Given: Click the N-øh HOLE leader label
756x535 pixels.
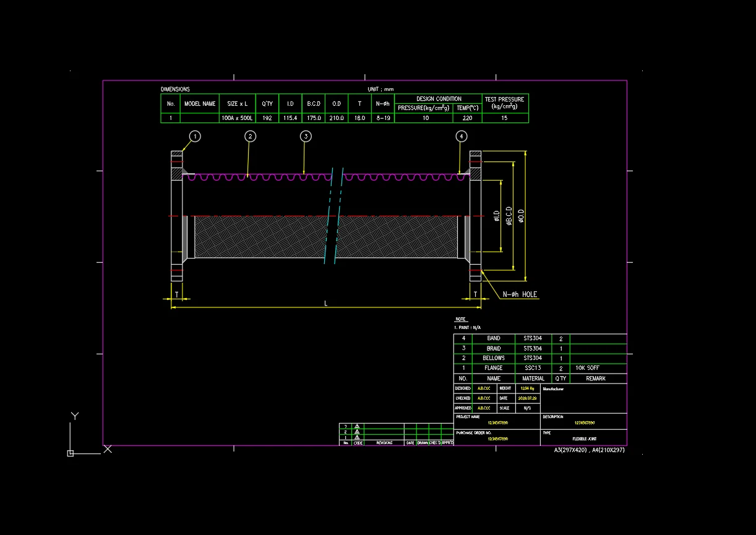Looking at the screenshot, I should coord(520,294).
